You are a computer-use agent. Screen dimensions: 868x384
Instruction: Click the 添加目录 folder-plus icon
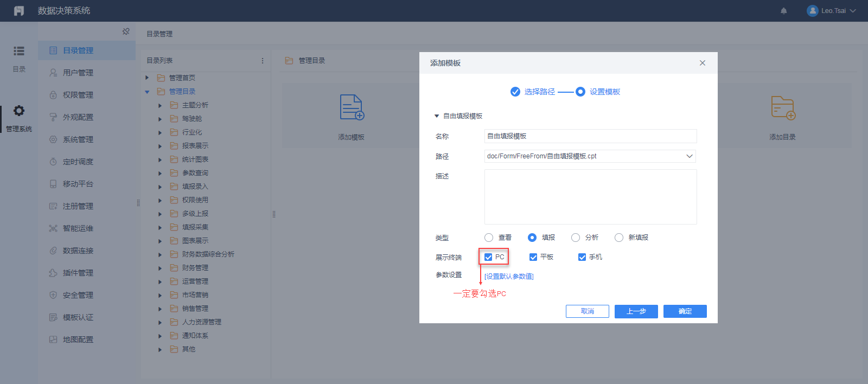[783, 107]
